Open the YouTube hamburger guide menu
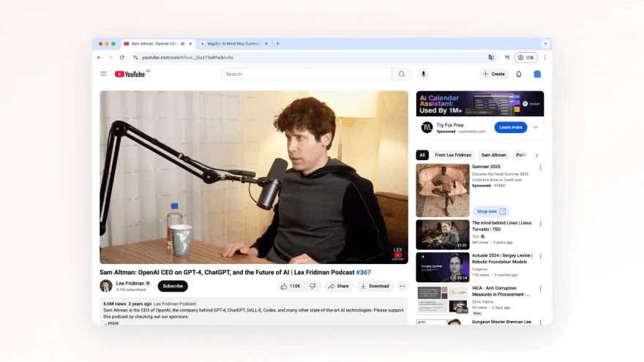Image resolution: width=644 pixels, height=362 pixels. point(103,74)
